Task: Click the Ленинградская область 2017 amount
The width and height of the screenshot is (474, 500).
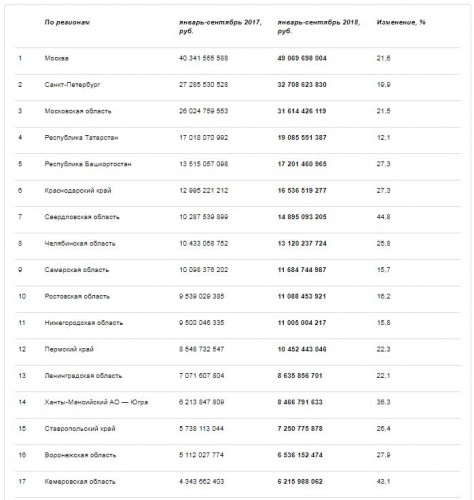Action: 202,376
